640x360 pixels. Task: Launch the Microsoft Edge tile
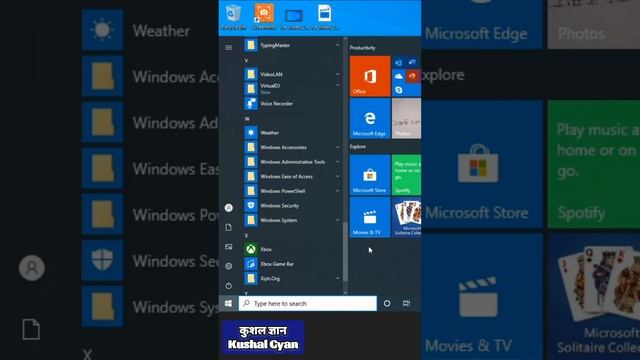tap(370, 118)
